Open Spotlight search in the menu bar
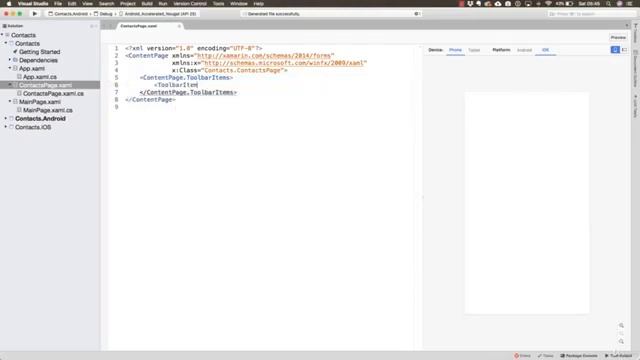The height and width of the screenshot is (360, 640). [608, 4]
